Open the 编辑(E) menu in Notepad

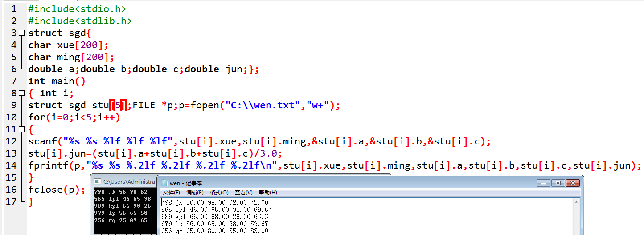pos(195,193)
